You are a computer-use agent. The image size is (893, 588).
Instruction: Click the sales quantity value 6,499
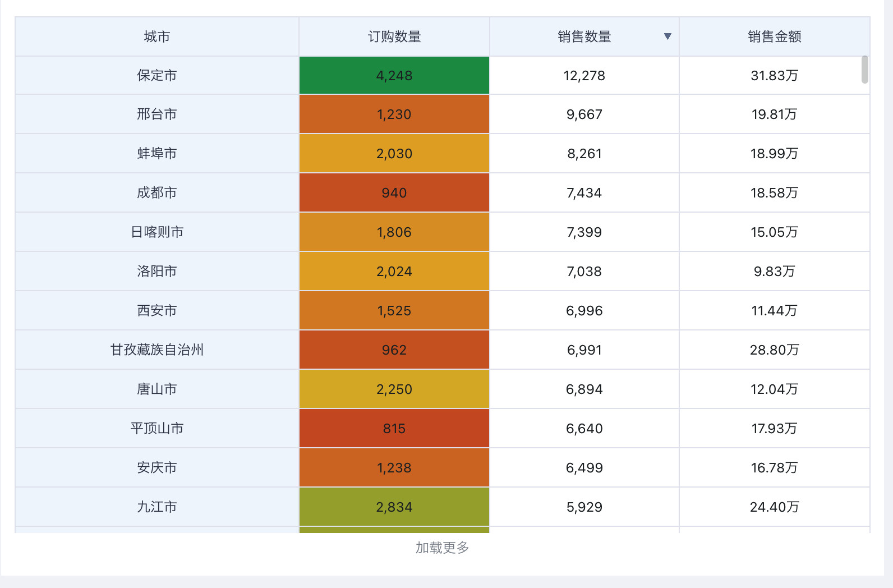[584, 468]
